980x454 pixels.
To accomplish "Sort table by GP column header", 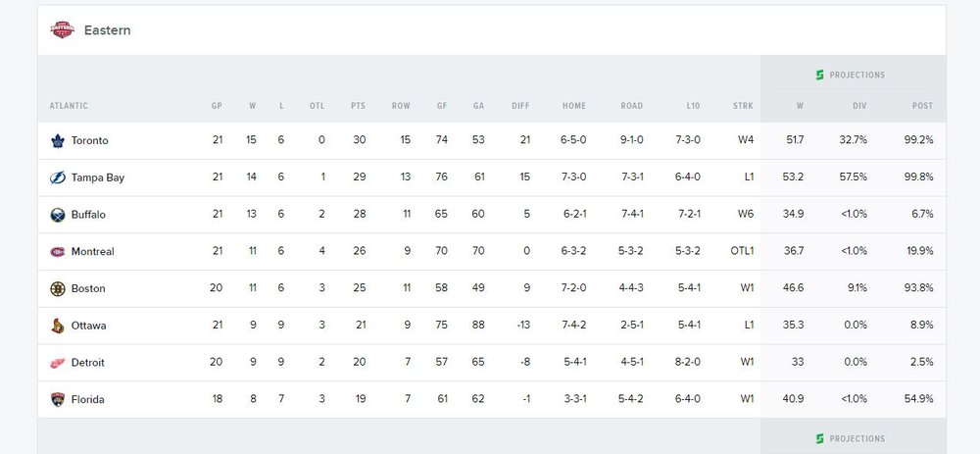I will coord(217,106).
